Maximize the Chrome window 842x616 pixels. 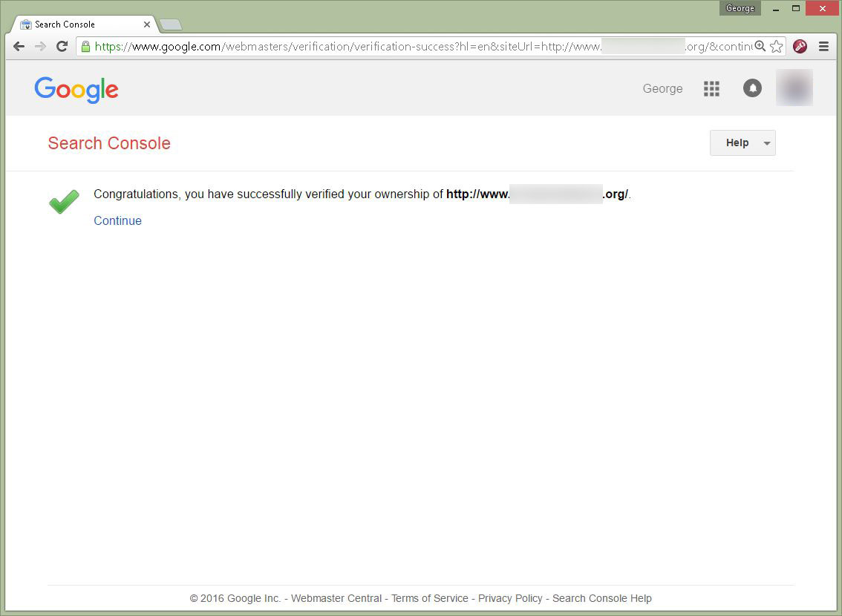pos(796,8)
